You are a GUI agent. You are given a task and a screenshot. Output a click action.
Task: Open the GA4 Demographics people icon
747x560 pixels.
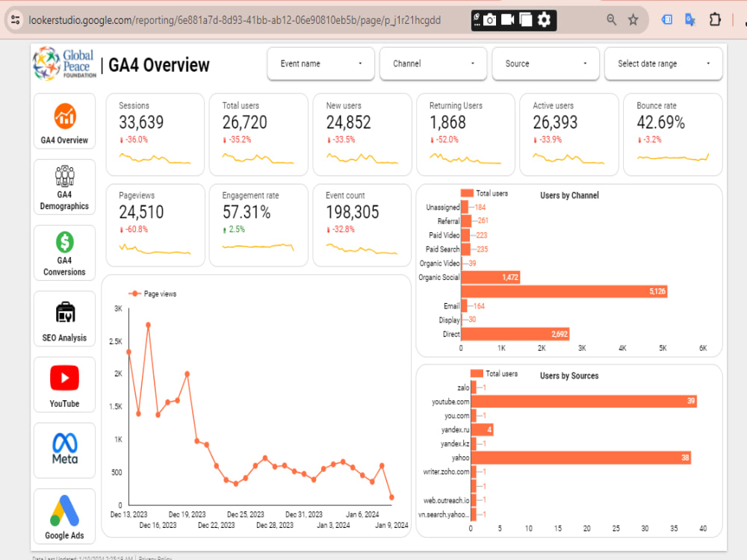(65, 175)
